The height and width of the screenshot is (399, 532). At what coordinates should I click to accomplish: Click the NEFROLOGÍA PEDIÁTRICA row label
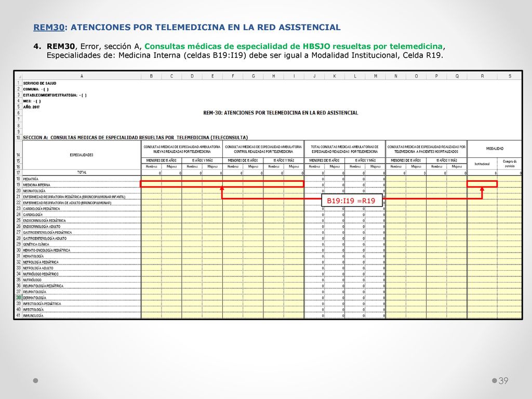pyautogui.click(x=41, y=262)
